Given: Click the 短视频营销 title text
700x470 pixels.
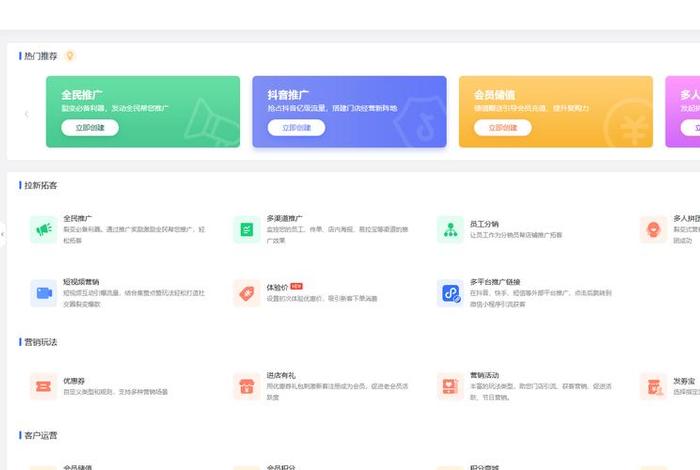Looking at the screenshot, I should tap(81, 282).
